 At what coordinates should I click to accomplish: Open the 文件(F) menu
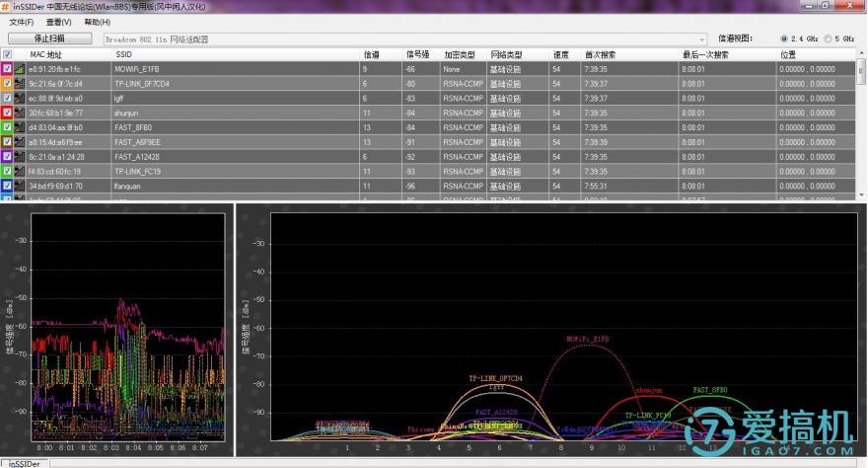click(22, 22)
